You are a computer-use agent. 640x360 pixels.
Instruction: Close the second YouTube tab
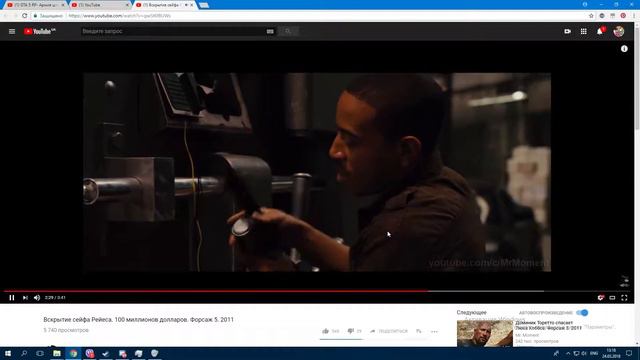(127, 5)
